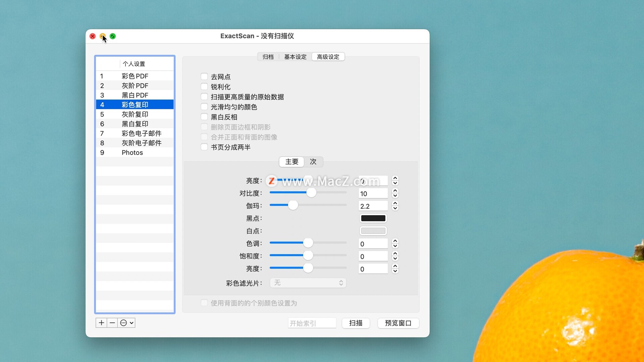Select the 彩色复印 profile row

[x=135, y=105]
